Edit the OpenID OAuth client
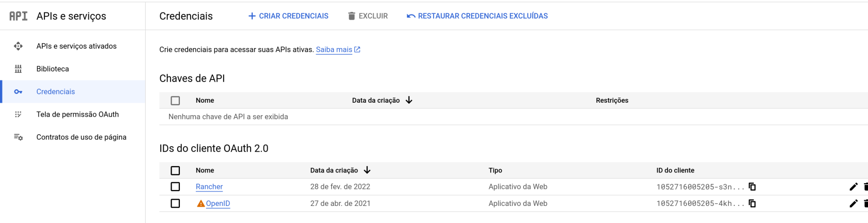868x223 pixels. click(x=853, y=203)
